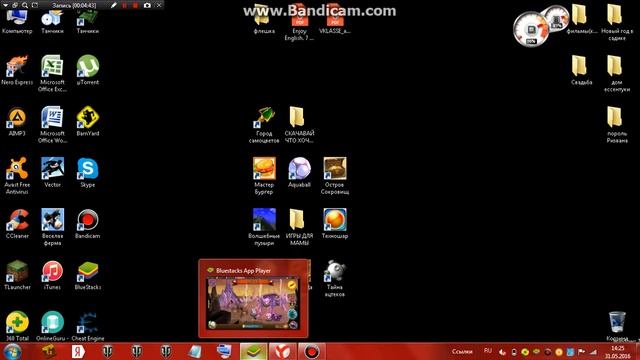
Task: Open the Новый год в садике folder
Action: pyautogui.click(x=616, y=23)
